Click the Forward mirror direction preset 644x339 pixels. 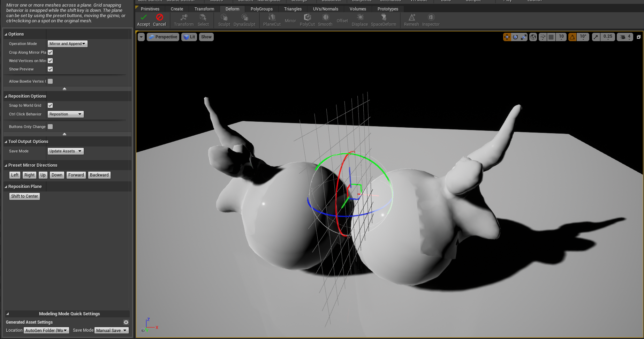[x=76, y=175]
